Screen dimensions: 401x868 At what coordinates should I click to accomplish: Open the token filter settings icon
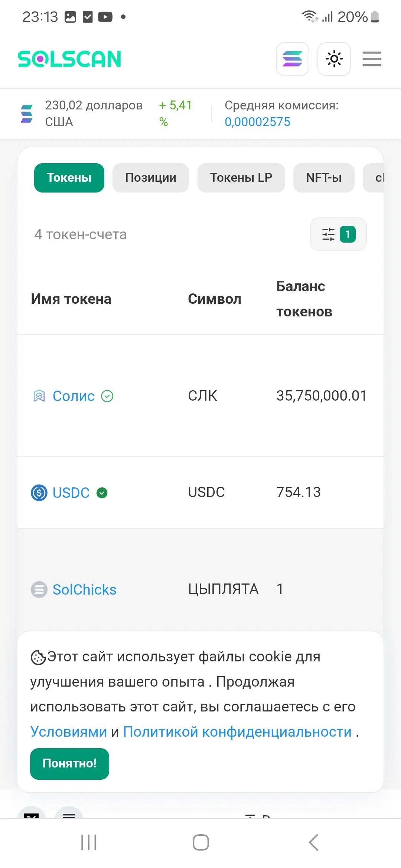click(x=338, y=234)
